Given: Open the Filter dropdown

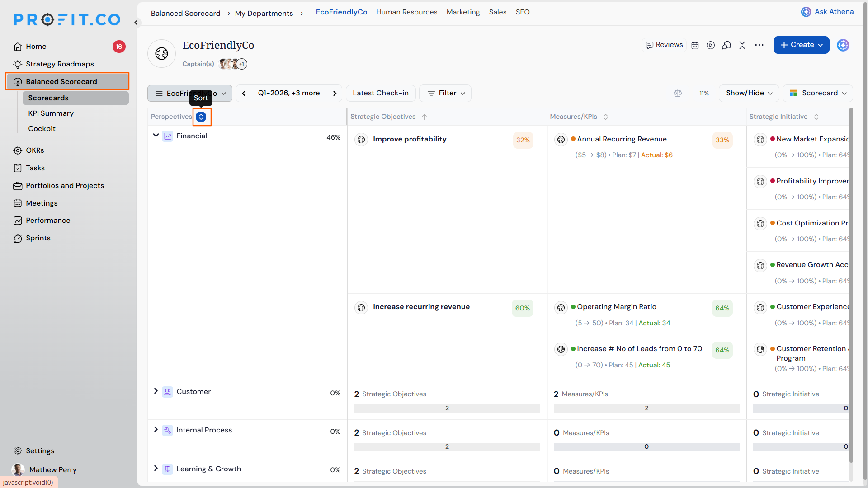Looking at the screenshot, I should [x=445, y=93].
